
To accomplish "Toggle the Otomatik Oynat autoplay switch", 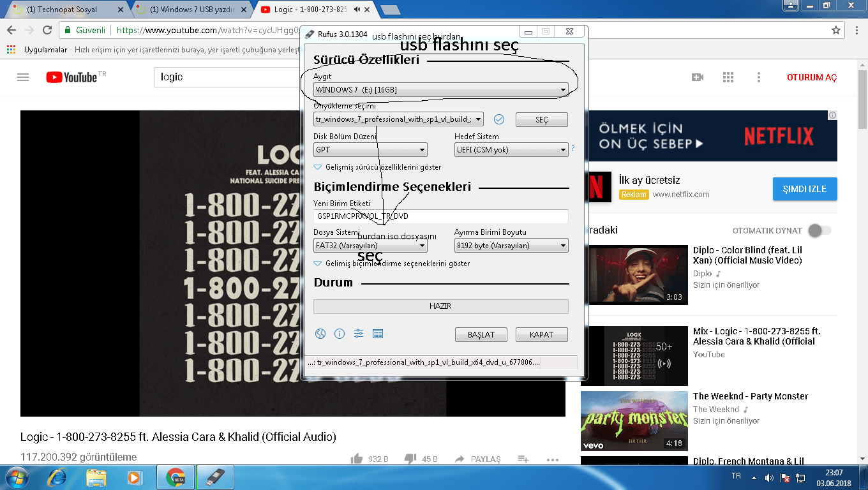I will [819, 230].
